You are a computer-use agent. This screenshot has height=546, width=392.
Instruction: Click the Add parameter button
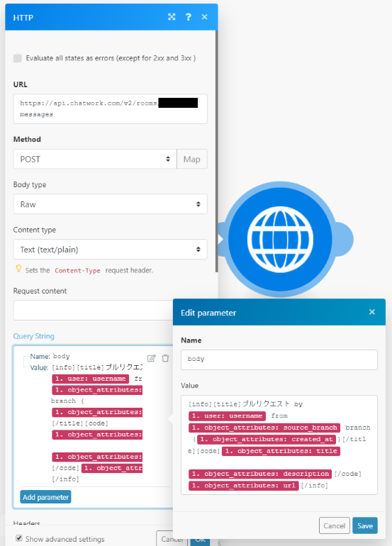[45, 497]
